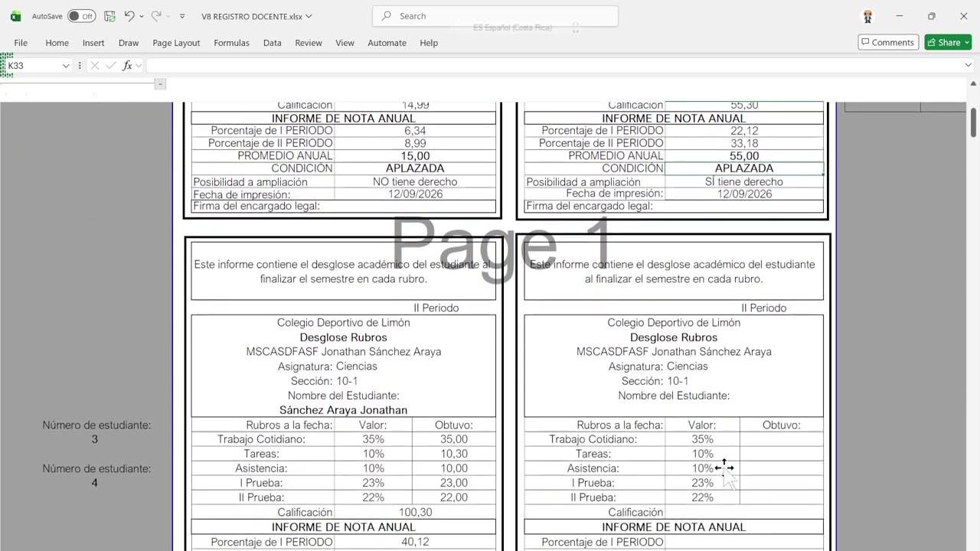Select the student number cell showing 3
Screen dimensions: 980x551
(94, 439)
